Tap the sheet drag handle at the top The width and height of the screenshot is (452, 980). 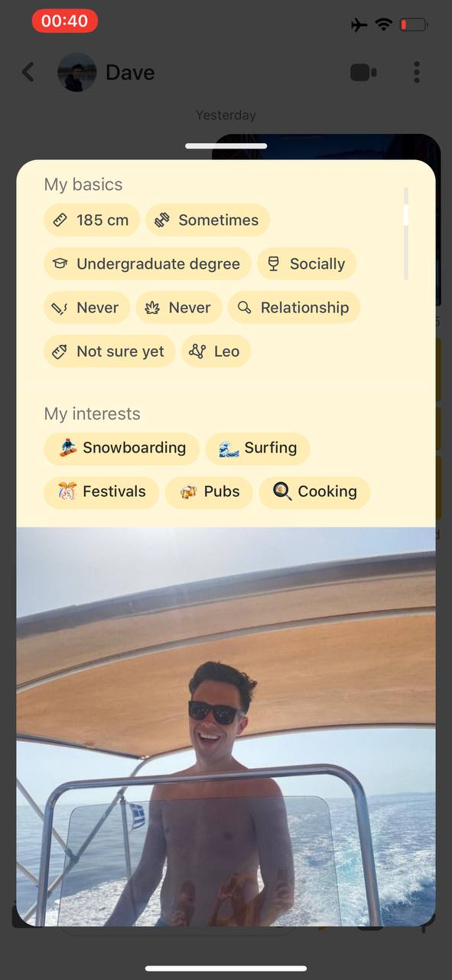[226, 145]
